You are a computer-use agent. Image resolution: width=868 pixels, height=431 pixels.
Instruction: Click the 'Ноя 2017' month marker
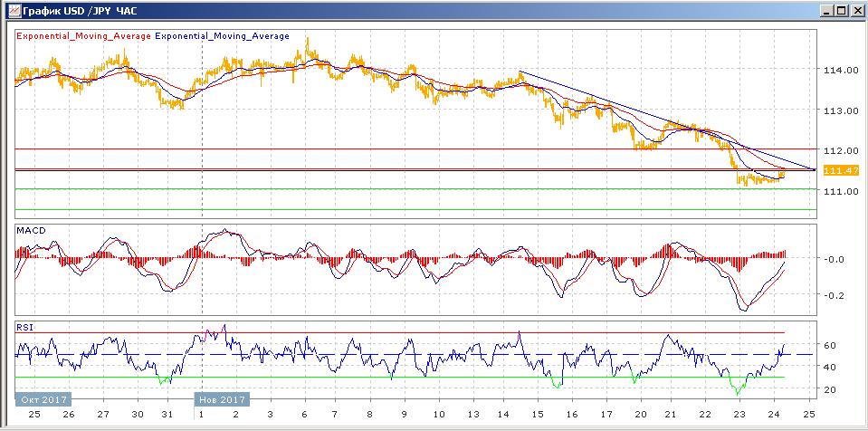221,398
